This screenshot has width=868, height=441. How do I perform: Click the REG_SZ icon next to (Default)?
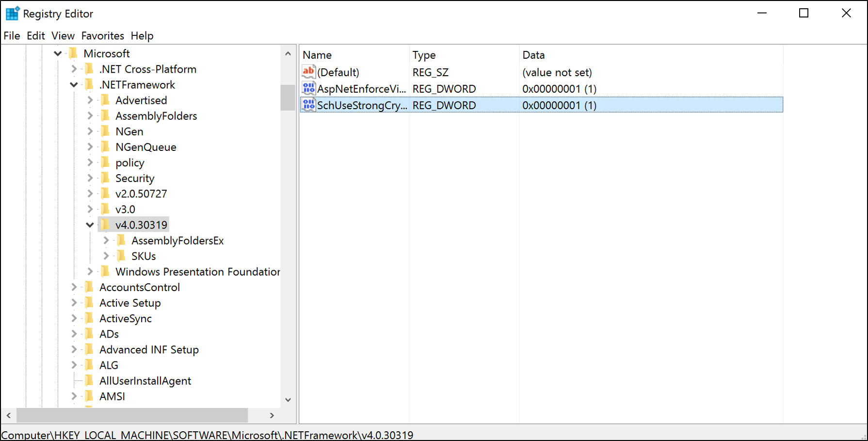[x=308, y=72]
